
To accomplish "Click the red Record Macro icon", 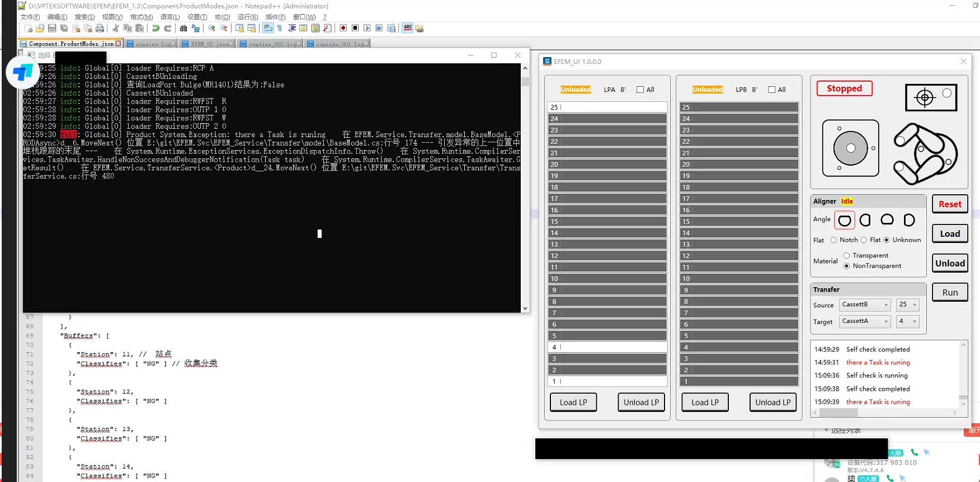I will pos(343,28).
